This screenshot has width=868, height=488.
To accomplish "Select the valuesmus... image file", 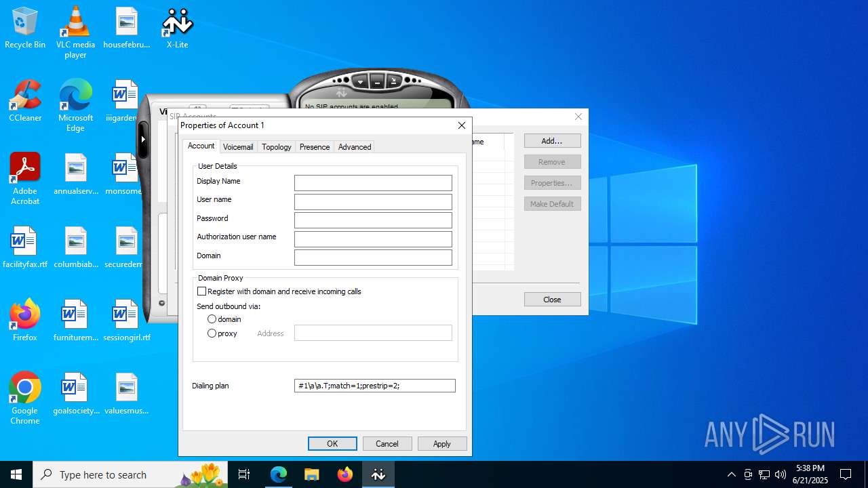I will tap(126, 394).
